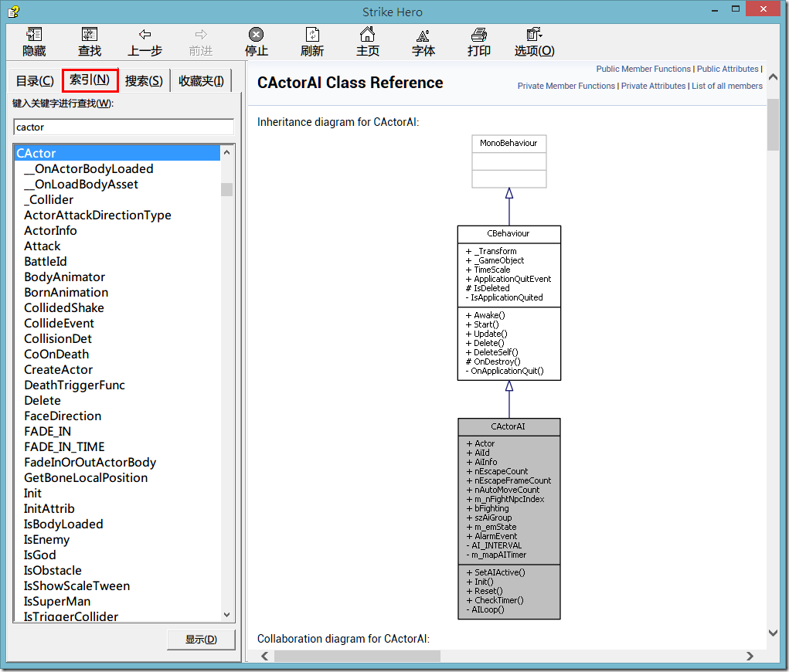Select the FADE_IN_TIME index entry
Screen dimensions: 789x672
[64, 446]
